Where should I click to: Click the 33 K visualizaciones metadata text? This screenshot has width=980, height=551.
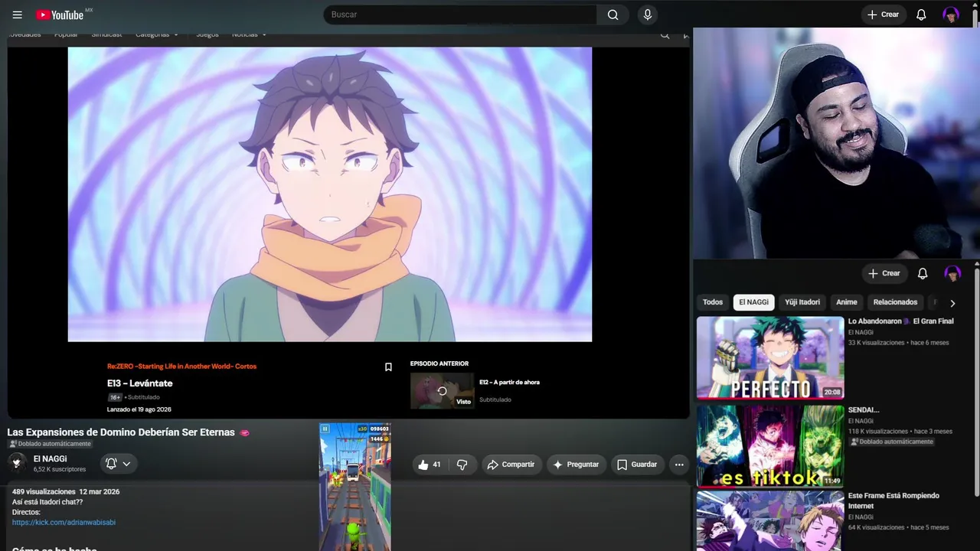[876, 343]
